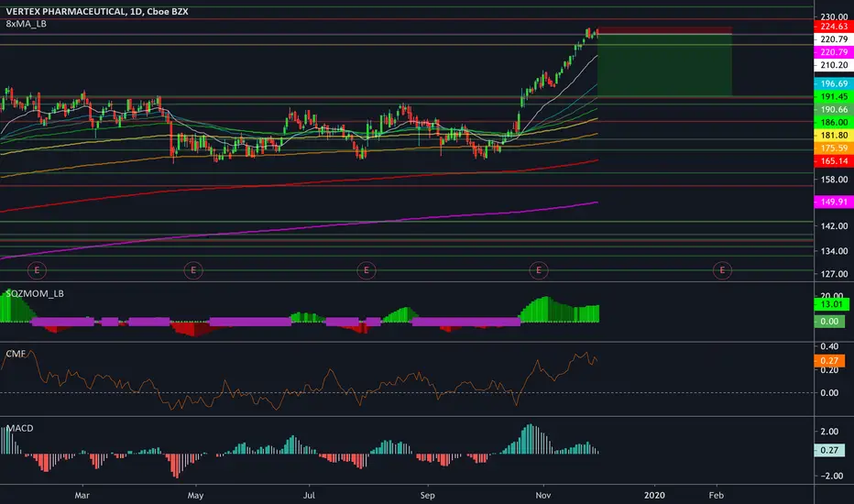The width and height of the screenshot is (854, 504).
Task: Click the SQZMOM_LB indicator label
Action: pyautogui.click(x=35, y=293)
